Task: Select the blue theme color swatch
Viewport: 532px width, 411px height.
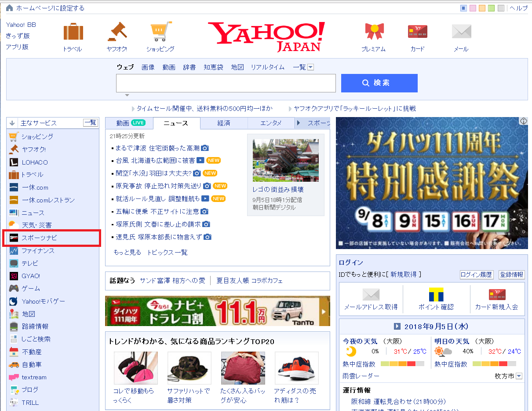Action: point(463,8)
